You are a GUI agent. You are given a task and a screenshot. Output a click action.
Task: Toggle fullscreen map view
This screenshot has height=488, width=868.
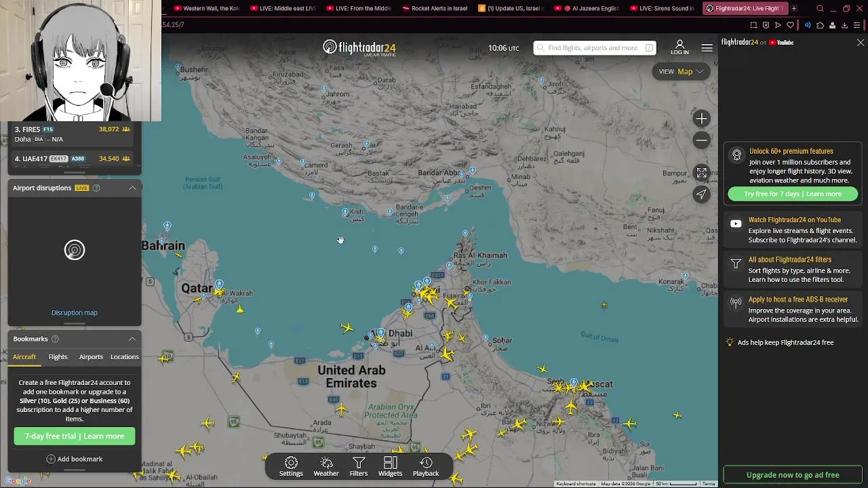pos(702,173)
